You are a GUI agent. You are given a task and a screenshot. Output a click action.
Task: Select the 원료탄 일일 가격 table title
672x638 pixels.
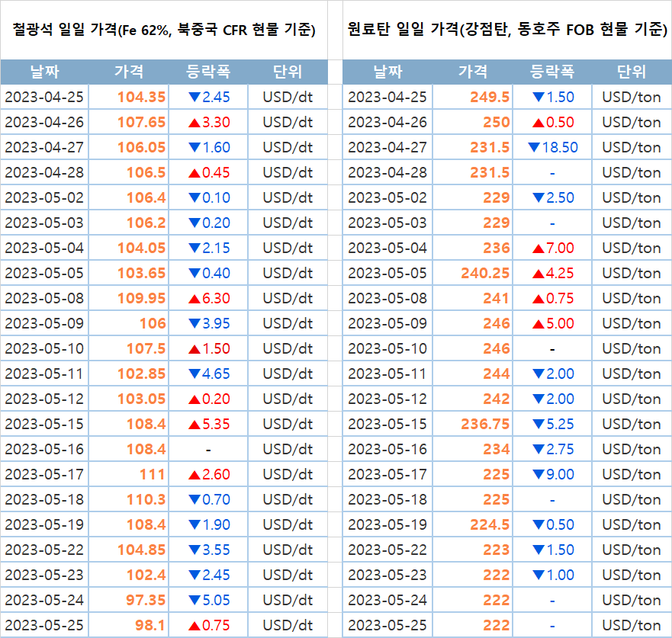tap(506, 30)
